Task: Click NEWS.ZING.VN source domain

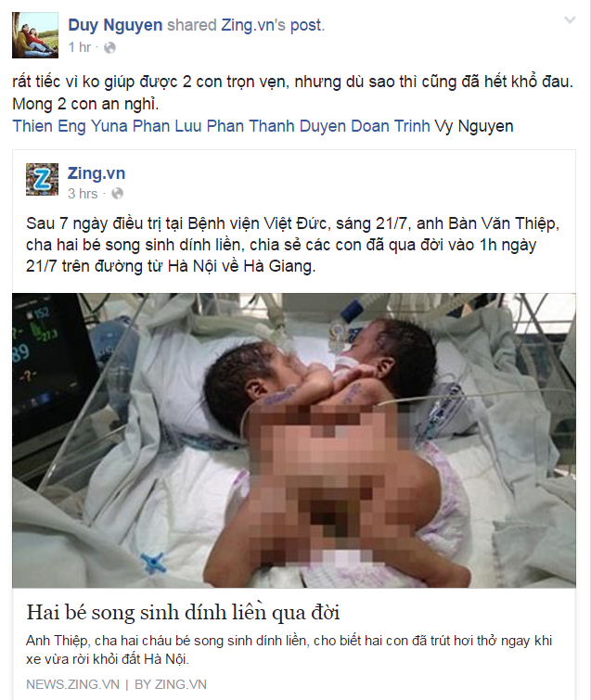Action: [x=72, y=684]
